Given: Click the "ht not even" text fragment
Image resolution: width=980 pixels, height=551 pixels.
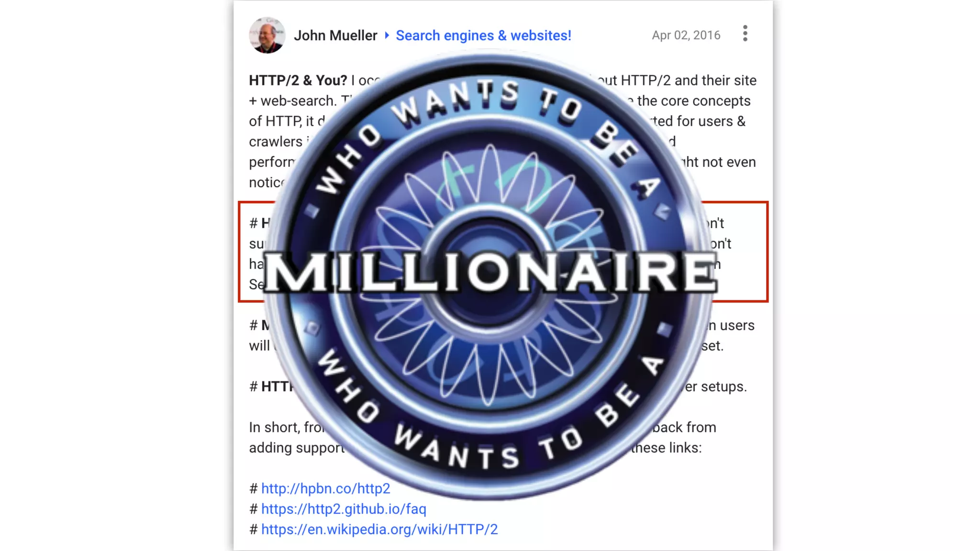Looking at the screenshot, I should (719, 162).
